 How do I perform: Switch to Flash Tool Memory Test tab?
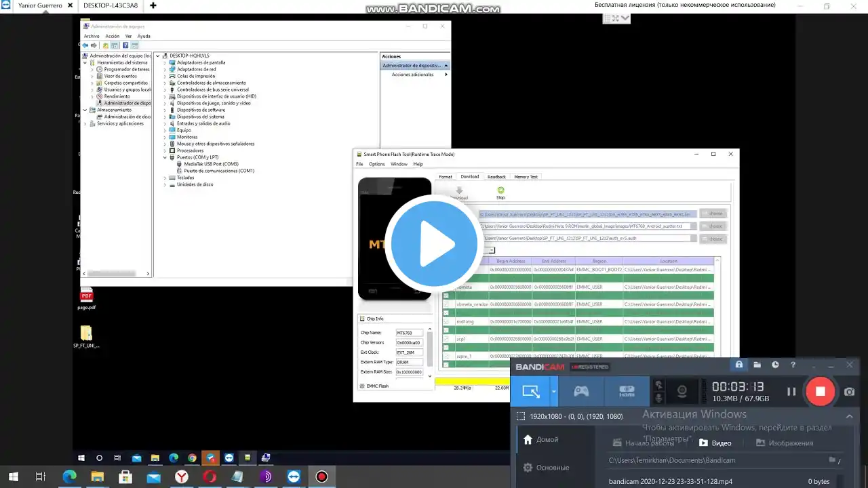tap(526, 176)
